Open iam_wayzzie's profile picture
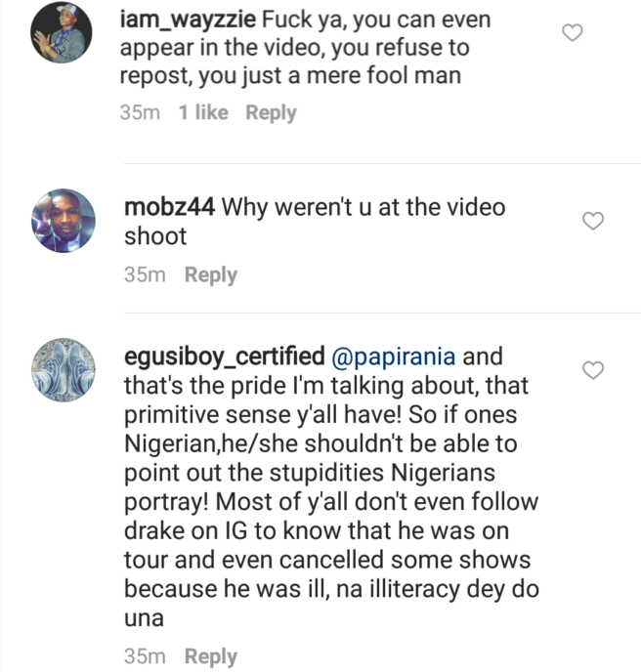Viewport: 641px width, 672px height. pos(61,32)
